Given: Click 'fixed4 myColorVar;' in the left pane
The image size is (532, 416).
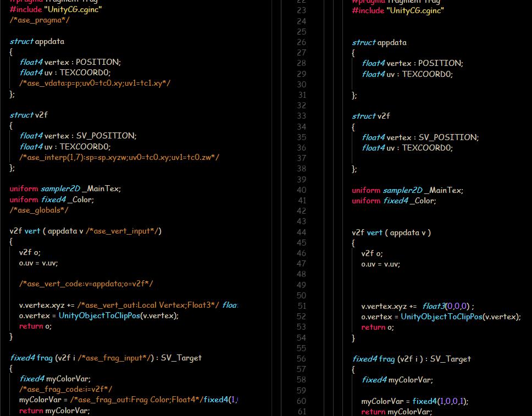Looking at the screenshot, I should pyautogui.click(x=55, y=379).
